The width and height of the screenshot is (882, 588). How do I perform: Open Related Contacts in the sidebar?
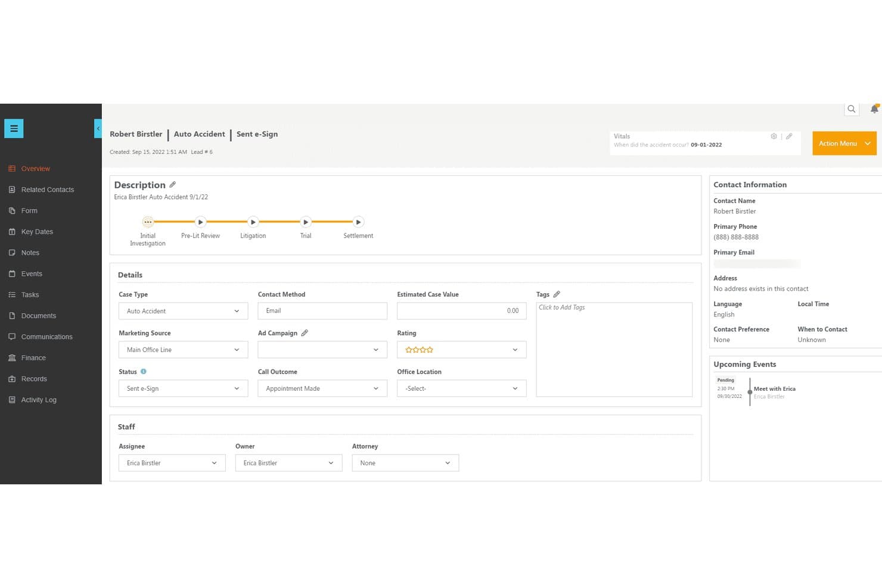click(48, 189)
